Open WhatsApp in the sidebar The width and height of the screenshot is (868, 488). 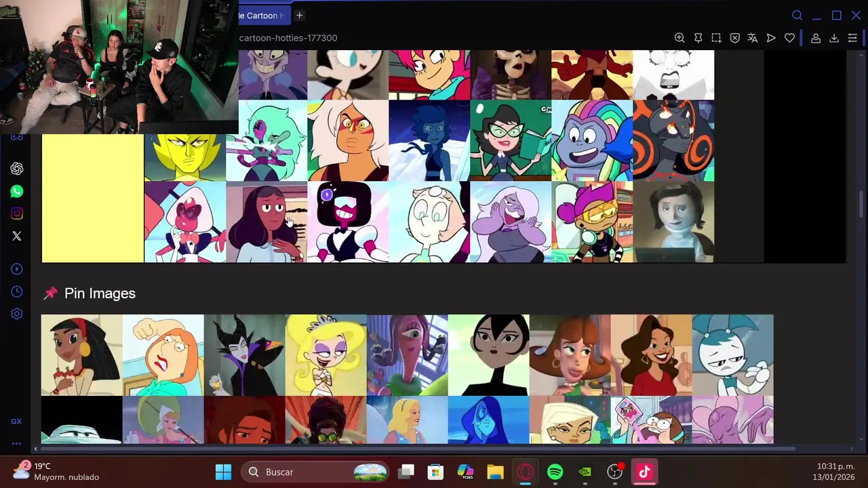point(17,191)
